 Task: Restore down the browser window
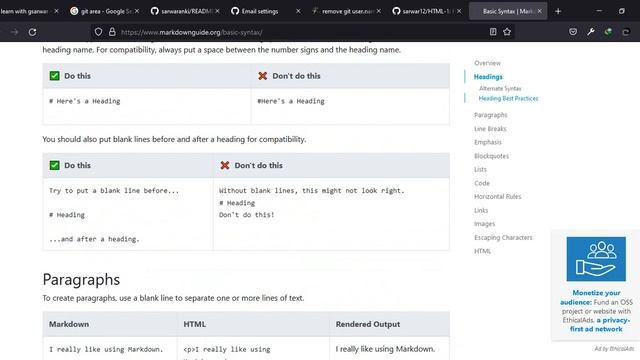[622, 11]
